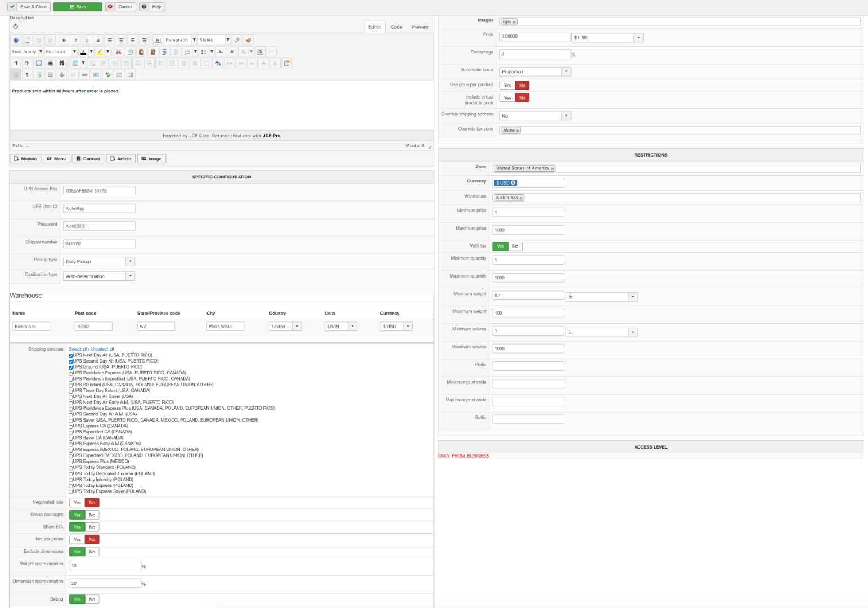Click the subscript icon
Image resolution: width=868 pixels, height=608 pixels.
tap(221, 52)
